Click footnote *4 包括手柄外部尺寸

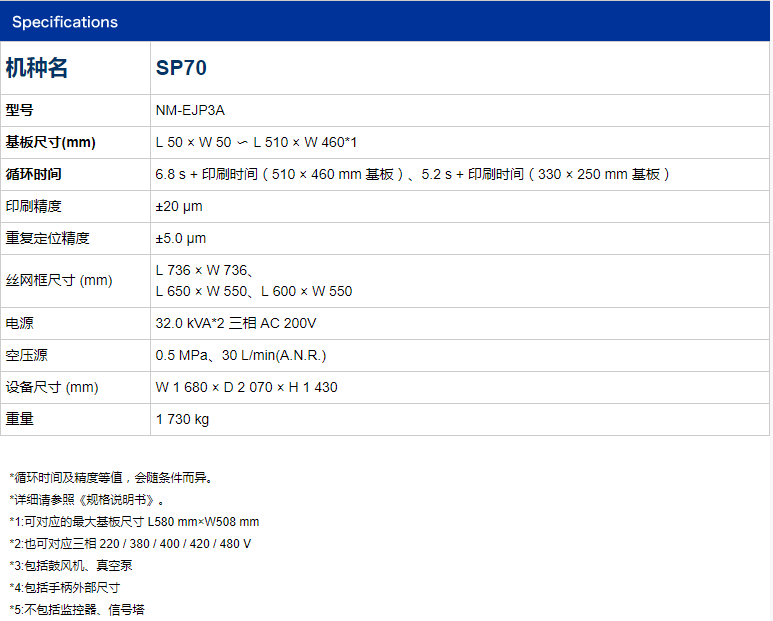point(65,587)
